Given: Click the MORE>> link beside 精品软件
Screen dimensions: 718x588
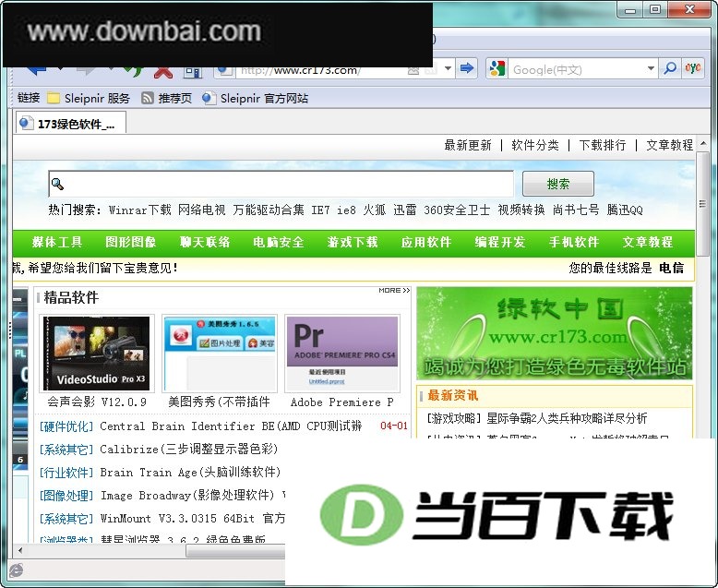Looking at the screenshot, I should (x=394, y=291).
